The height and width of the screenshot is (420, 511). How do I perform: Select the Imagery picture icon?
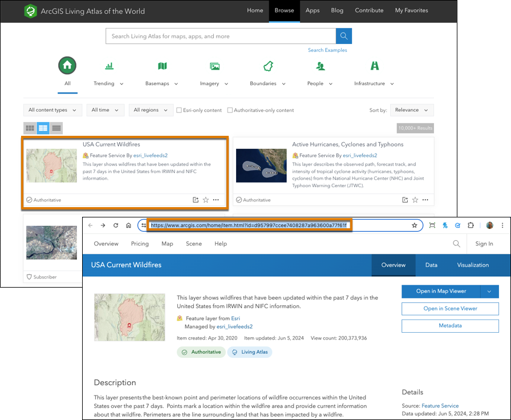pos(214,66)
